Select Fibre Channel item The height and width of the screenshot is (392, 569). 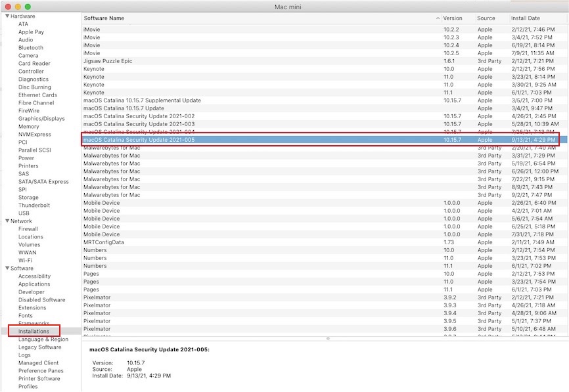point(36,103)
